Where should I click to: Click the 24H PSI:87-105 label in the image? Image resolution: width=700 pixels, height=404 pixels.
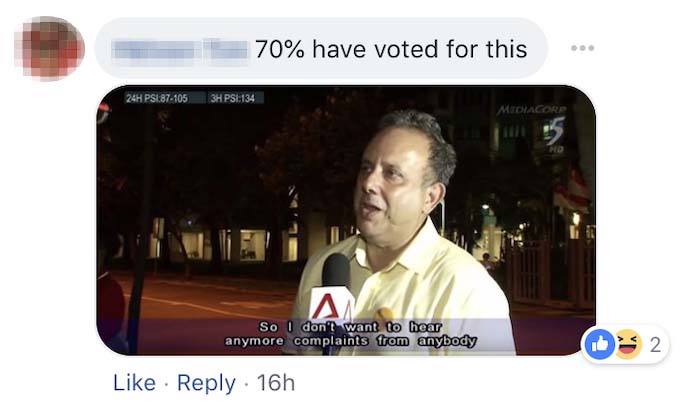pyautogui.click(x=157, y=98)
